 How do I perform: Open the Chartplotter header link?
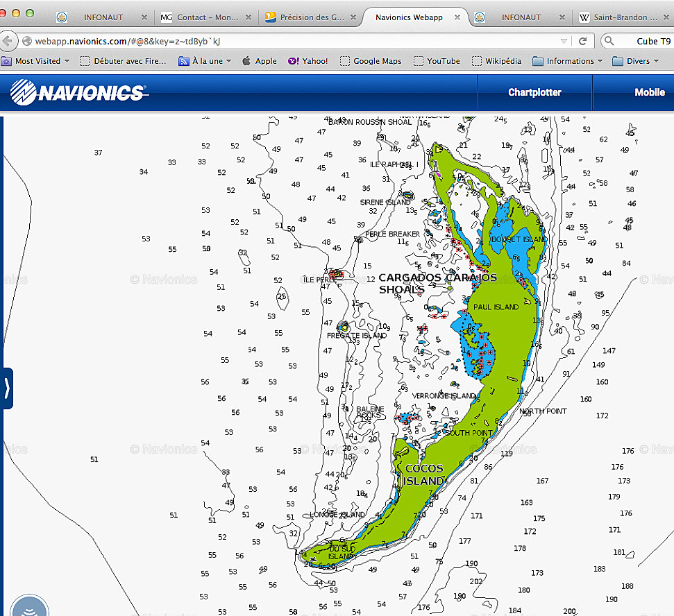(x=534, y=92)
